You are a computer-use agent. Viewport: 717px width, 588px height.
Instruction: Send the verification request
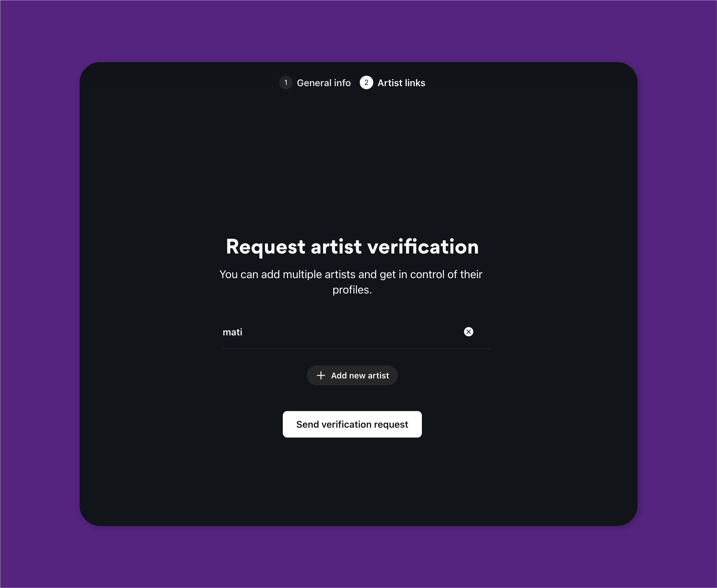(x=352, y=424)
